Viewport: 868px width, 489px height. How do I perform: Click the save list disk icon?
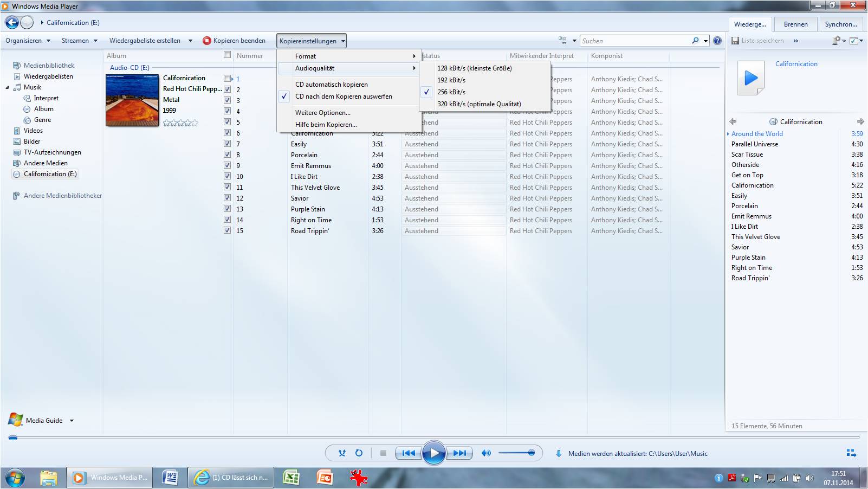coord(735,41)
